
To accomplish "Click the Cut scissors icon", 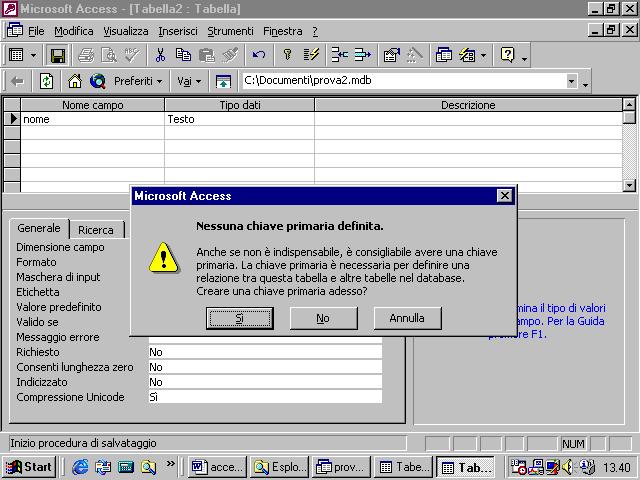I will [160, 55].
